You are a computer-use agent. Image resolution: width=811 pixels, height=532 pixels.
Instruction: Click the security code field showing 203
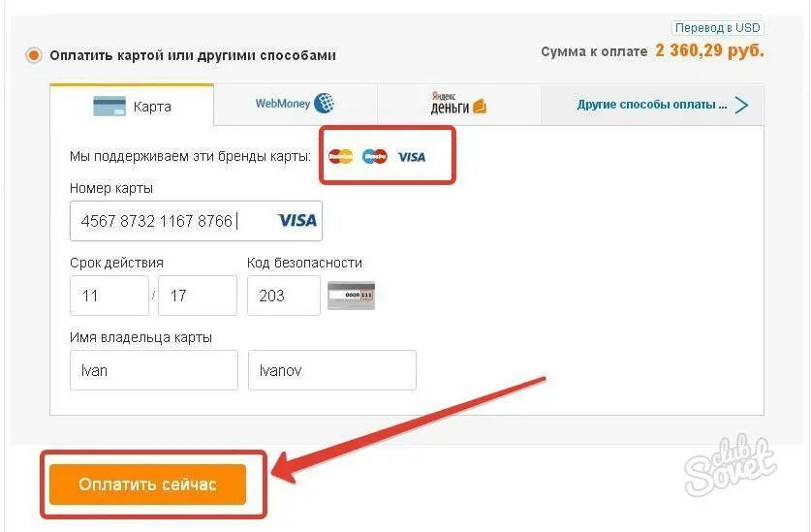coord(283,296)
